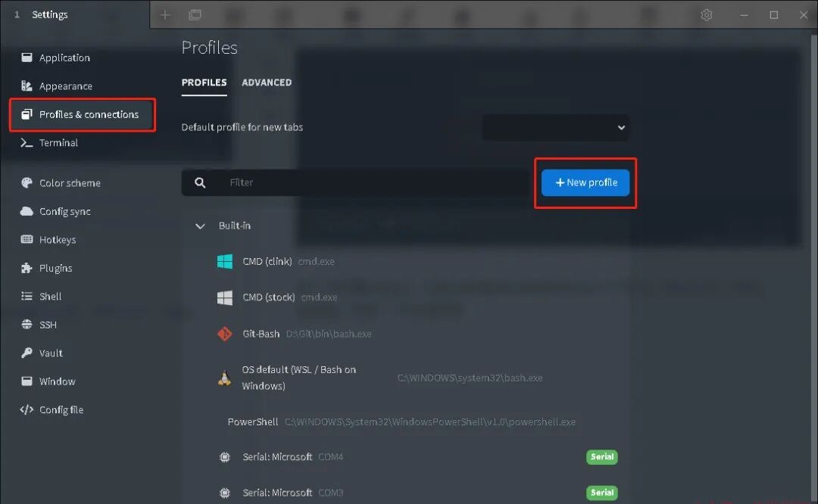Open the Window settings icon
The height and width of the screenshot is (504, 818).
(x=27, y=381)
